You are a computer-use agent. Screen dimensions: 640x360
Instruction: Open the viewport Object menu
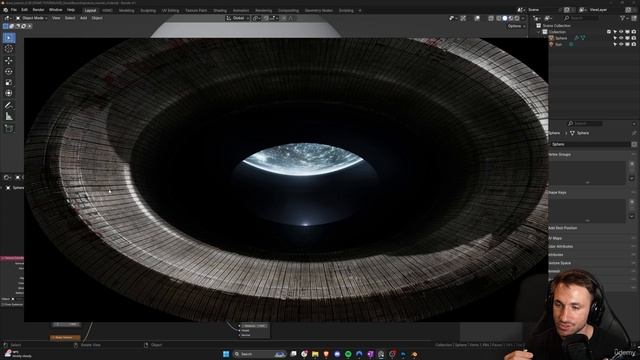tap(97, 18)
